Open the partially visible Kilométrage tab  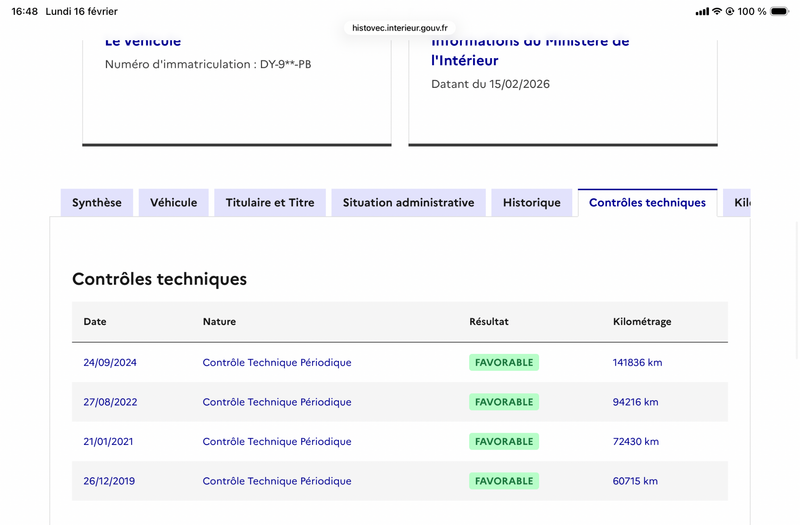[737, 203]
